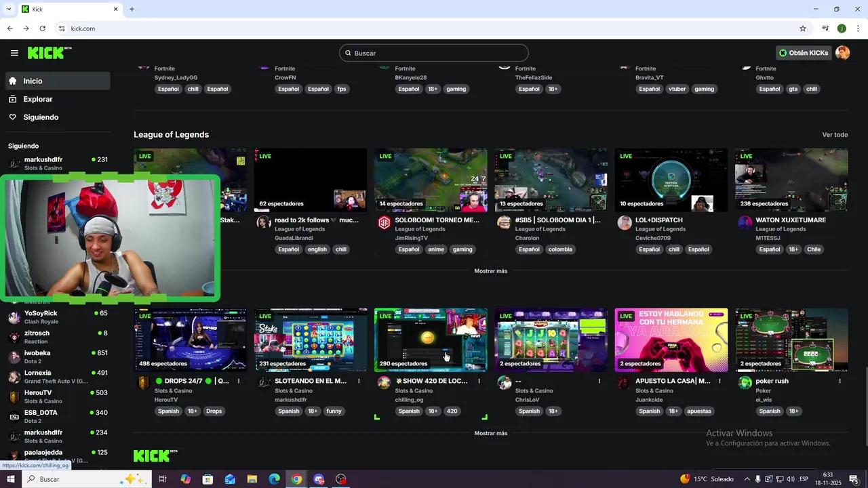Open options menu for SLOTEANDO EN EL stream
Screen dimensions: 868x488
[359, 381]
